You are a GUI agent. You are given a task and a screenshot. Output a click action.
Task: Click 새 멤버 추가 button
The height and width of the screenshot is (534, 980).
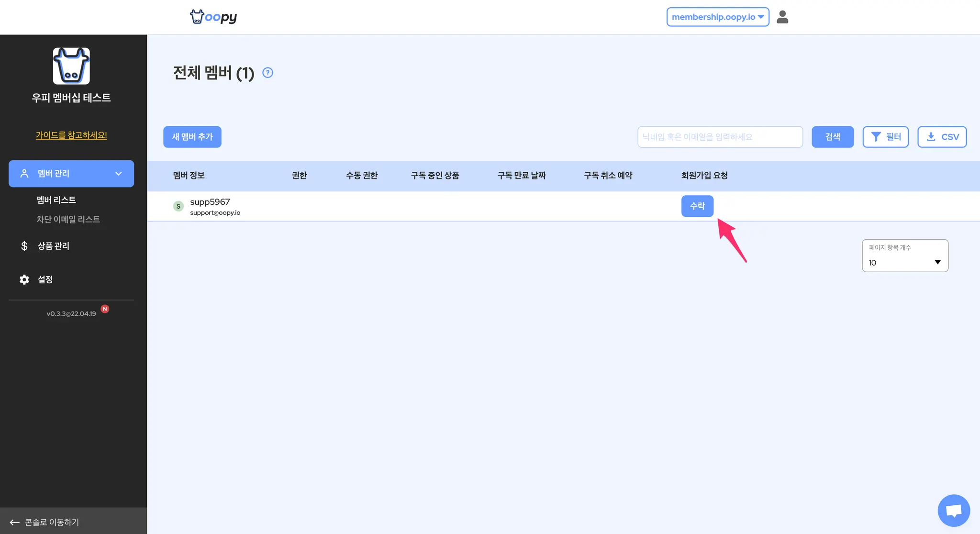click(x=192, y=137)
